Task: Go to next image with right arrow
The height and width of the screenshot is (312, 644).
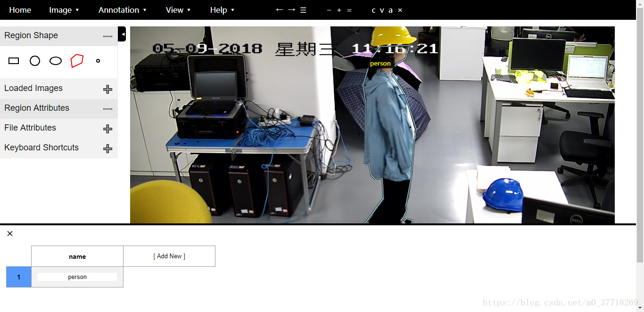Action: pos(291,10)
